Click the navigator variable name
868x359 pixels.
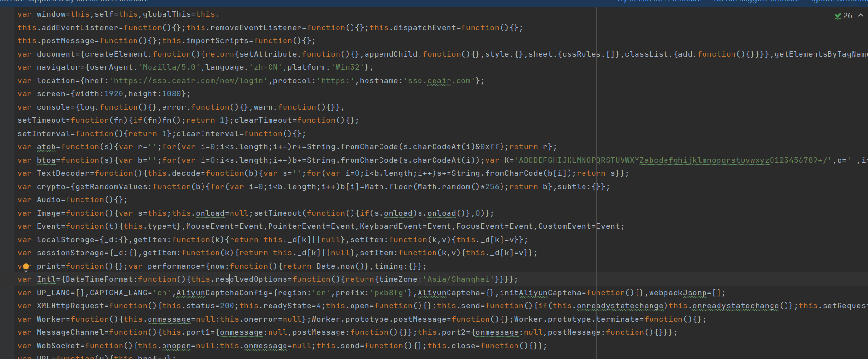(58, 67)
